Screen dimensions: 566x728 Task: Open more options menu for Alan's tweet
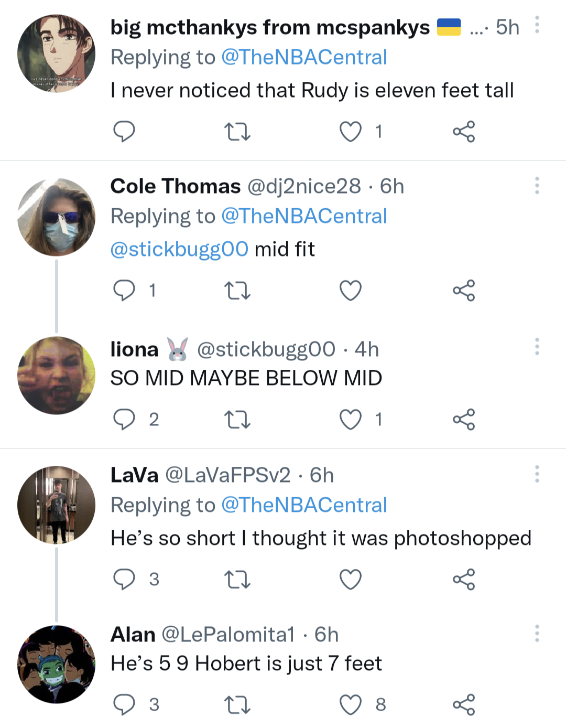pyautogui.click(x=537, y=634)
